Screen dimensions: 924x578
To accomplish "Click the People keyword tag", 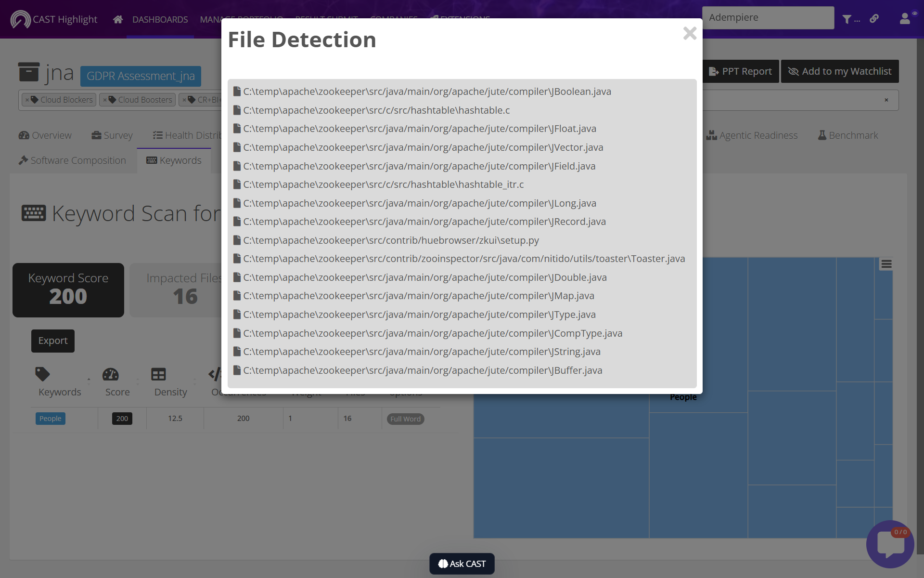I will (x=51, y=419).
